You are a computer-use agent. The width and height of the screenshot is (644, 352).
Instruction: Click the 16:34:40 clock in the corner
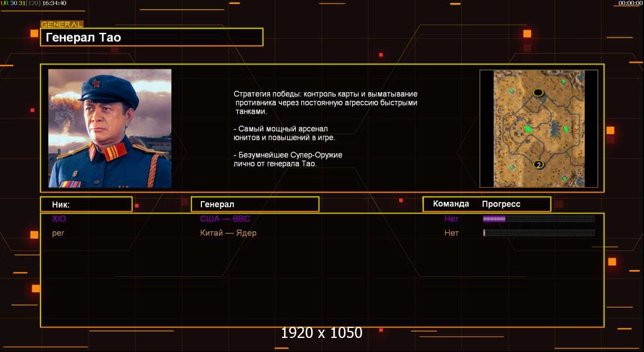54,3
